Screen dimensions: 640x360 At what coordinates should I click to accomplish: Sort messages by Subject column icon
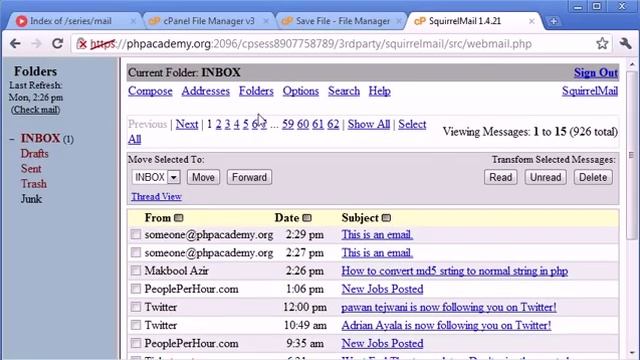[x=386, y=218]
